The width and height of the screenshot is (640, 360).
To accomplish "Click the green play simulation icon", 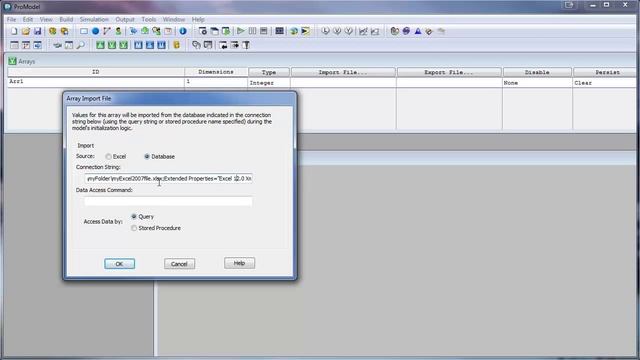I will [241, 31].
